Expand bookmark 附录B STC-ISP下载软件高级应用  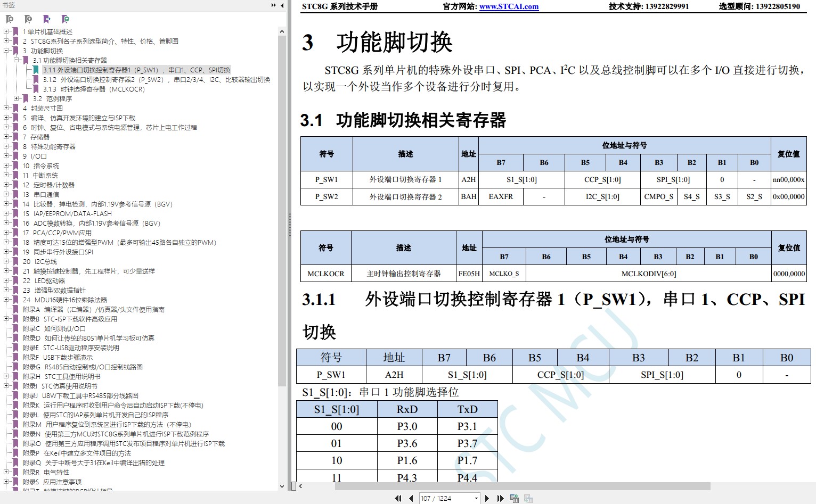tap(6, 319)
